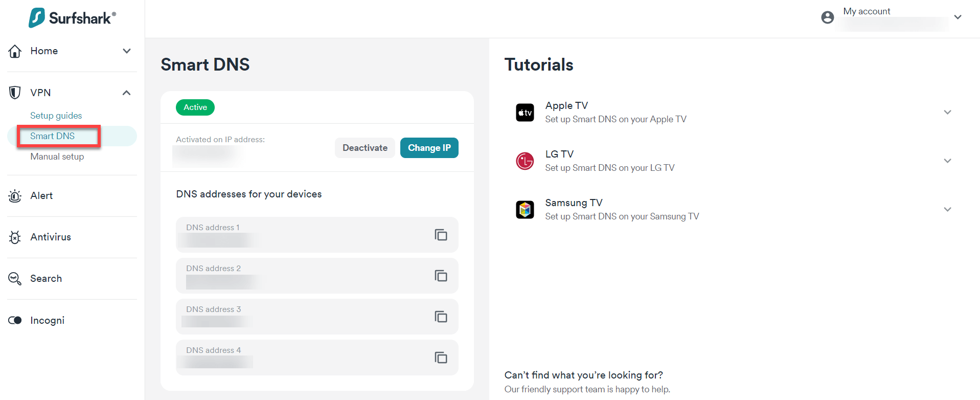Click the VPN shield icon
980x400 pixels.
[x=15, y=93]
